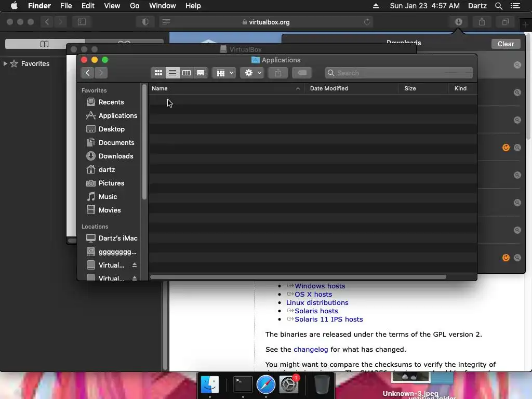
Task: Open the Go menu
Action: pyautogui.click(x=135, y=6)
